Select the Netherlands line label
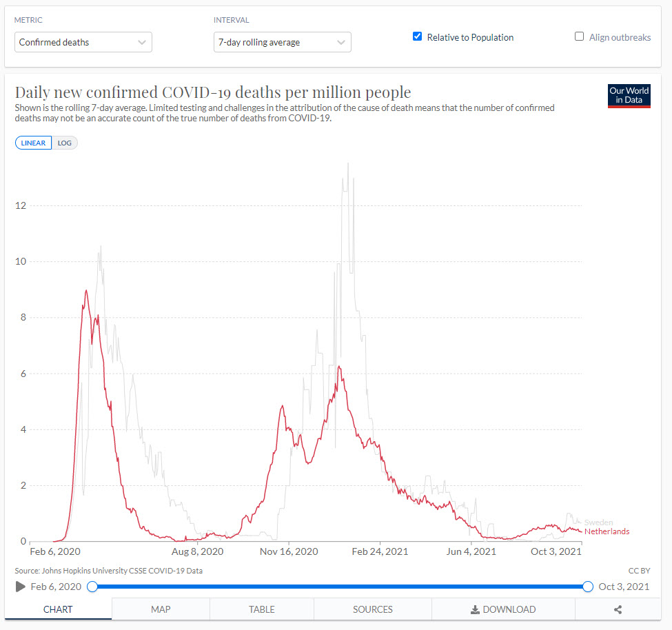This screenshot has width=672, height=630. [607, 531]
